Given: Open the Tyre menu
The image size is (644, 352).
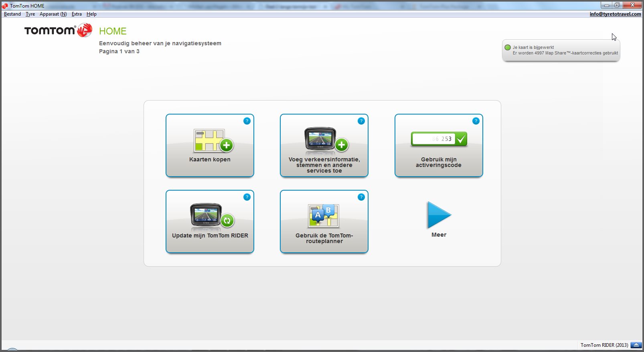Looking at the screenshot, I should [x=30, y=14].
